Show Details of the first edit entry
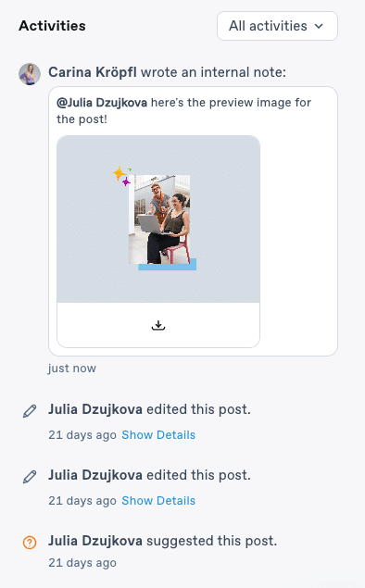365x588 pixels. (158, 435)
